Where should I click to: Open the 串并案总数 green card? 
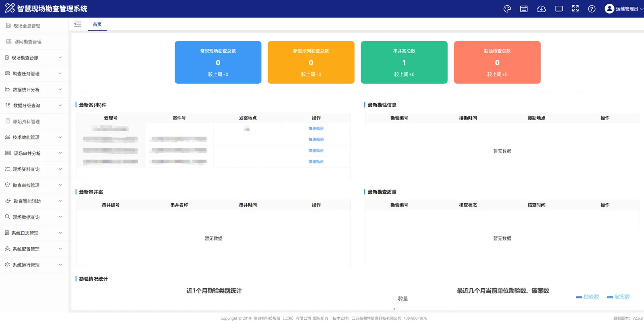[x=404, y=62]
